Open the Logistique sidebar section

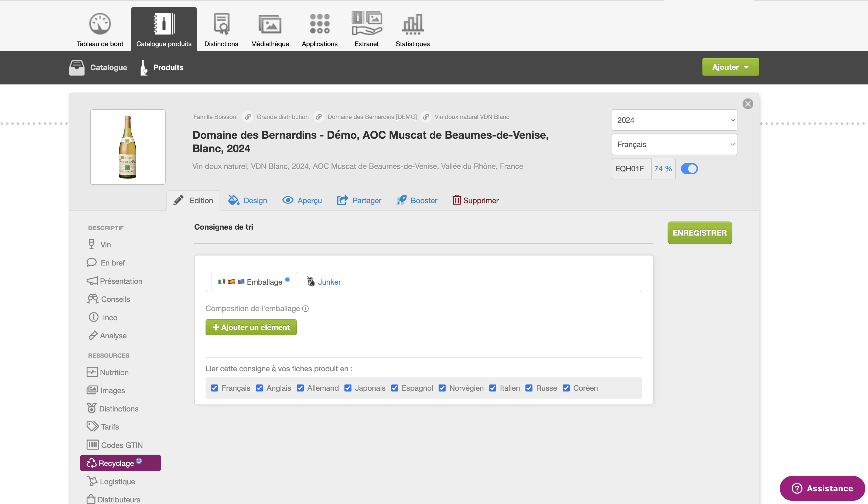[111, 481]
